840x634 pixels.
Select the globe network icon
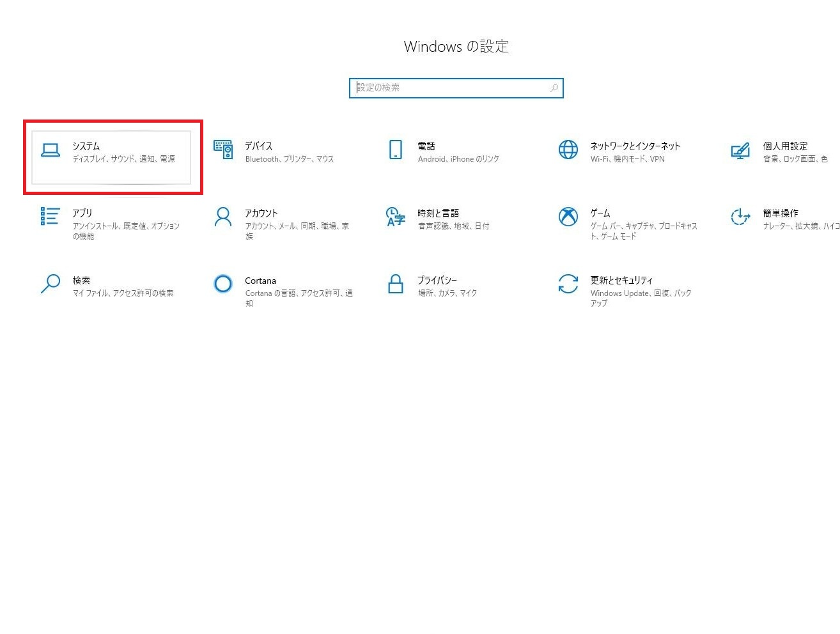[568, 150]
